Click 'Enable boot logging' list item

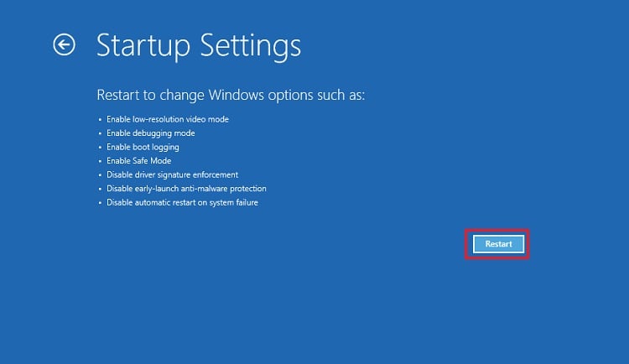point(143,147)
